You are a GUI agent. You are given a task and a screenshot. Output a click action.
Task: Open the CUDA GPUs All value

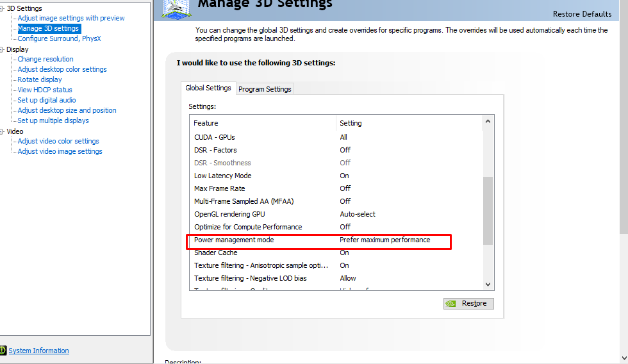[343, 137]
